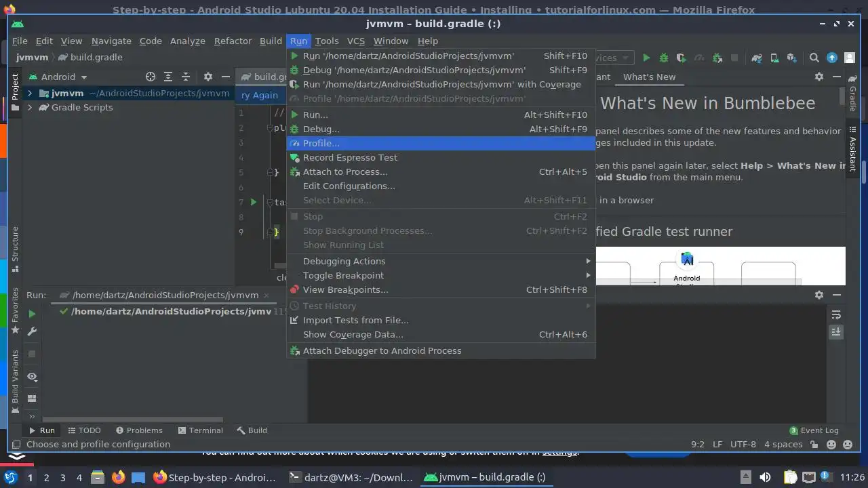Open the Event Log button
This screenshot has width=868, height=488.
(814, 430)
